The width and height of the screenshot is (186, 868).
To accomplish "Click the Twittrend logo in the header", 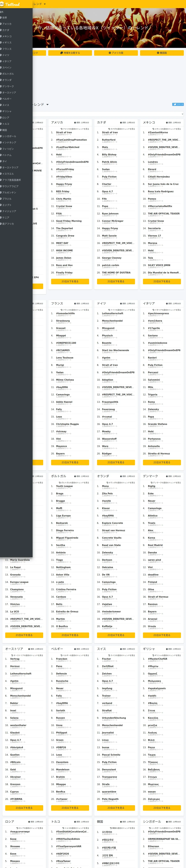I will [10, 4].
